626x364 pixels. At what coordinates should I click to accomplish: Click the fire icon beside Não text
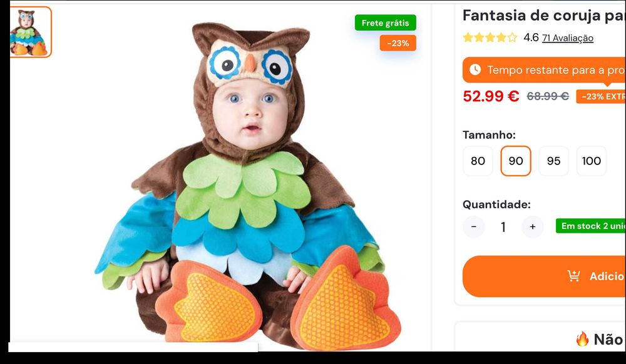click(x=582, y=339)
